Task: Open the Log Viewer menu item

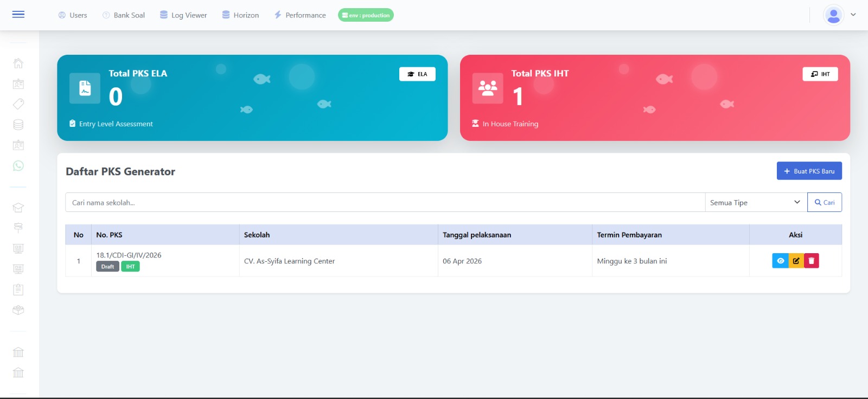Action: pyautogui.click(x=183, y=15)
